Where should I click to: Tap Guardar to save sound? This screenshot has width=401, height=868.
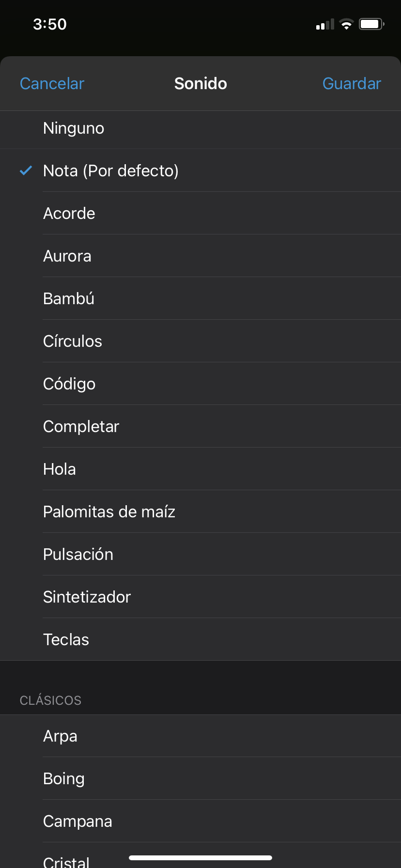point(352,84)
